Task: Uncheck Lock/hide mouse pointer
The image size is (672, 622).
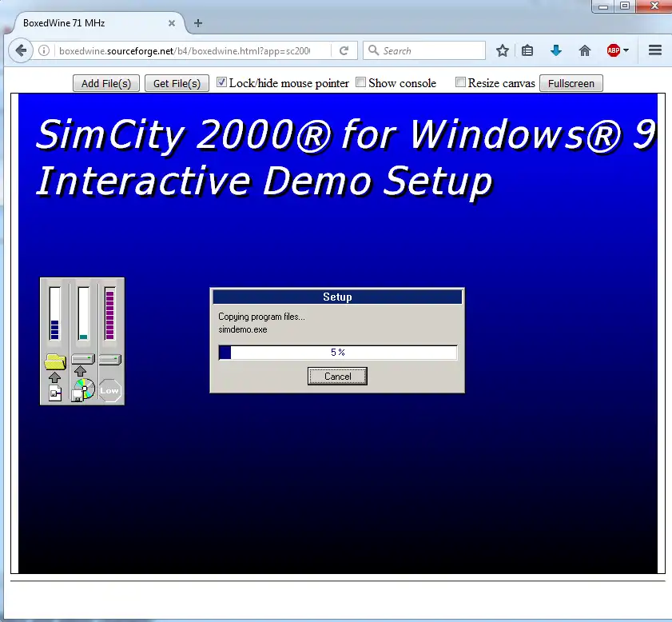Action: coord(221,82)
